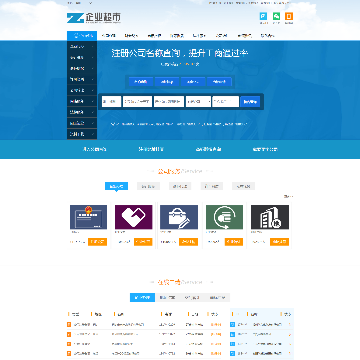Image resolution: width=360 pixels, height=360 pixels.
Task: Select the dark building service icon
Action: pyautogui.click(x=270, y=217)
